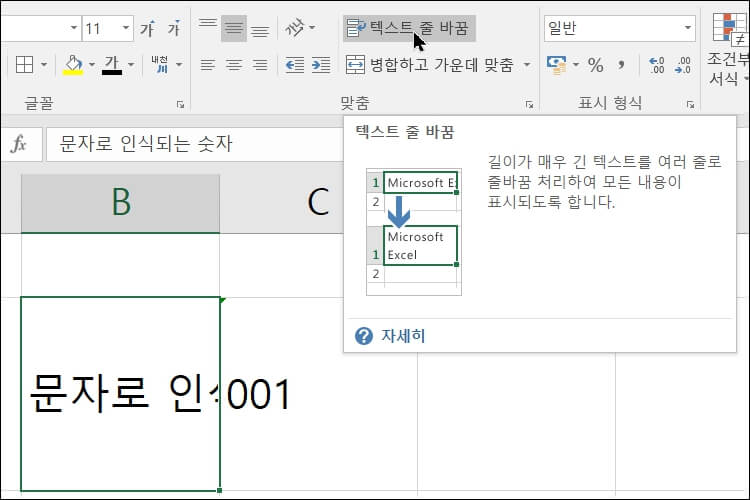
Task: Apply accounting currency number format
Action: click(557, 65)
